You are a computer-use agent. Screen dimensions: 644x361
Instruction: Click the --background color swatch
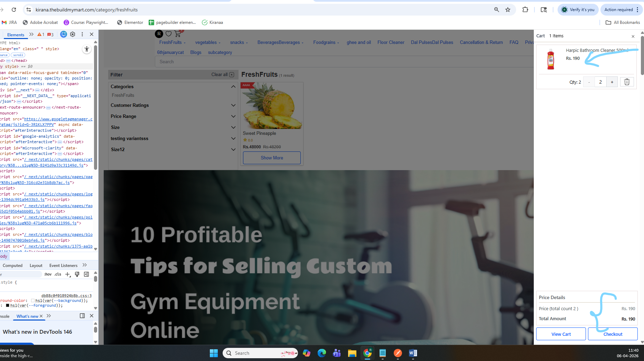pos(33,300)
